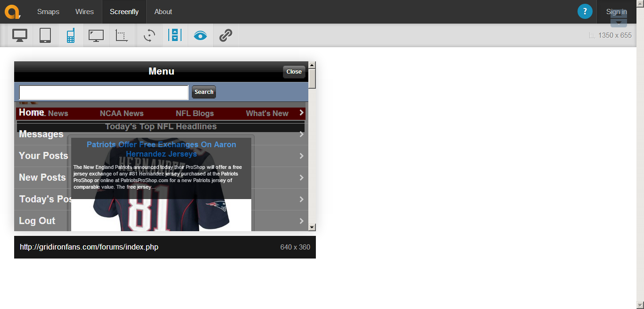This screenshot has width=644, height=309.
Task: Click the chevron on the New Posts row
Action: point(302,178)
